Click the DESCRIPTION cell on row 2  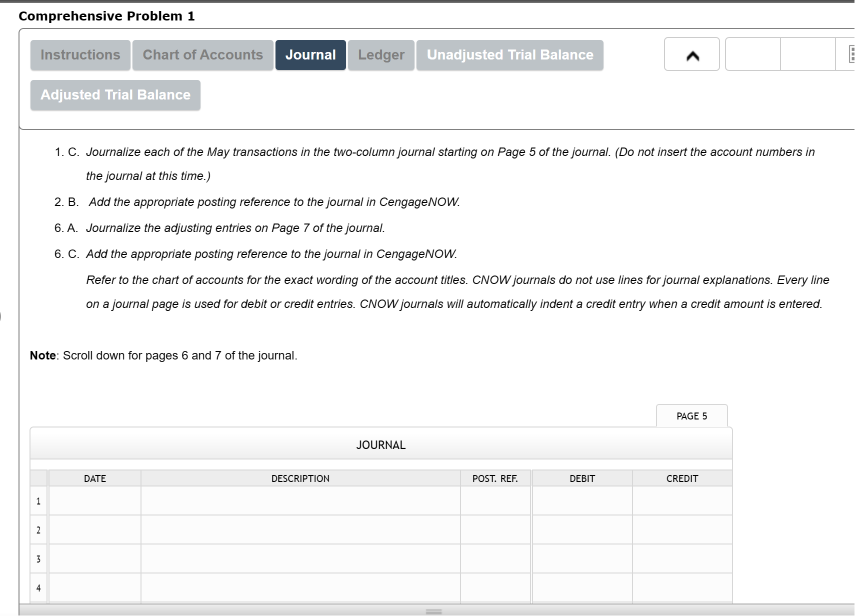(300, 530)
